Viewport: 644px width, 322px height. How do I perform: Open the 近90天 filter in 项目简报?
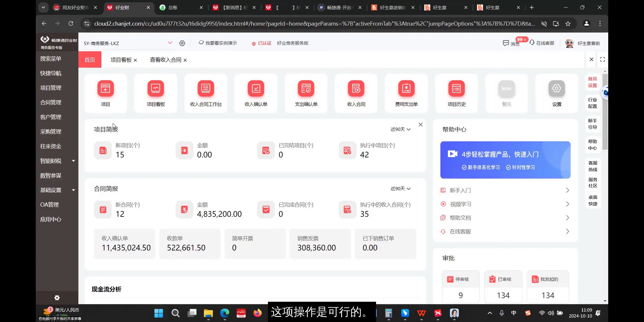coord(400,129)
